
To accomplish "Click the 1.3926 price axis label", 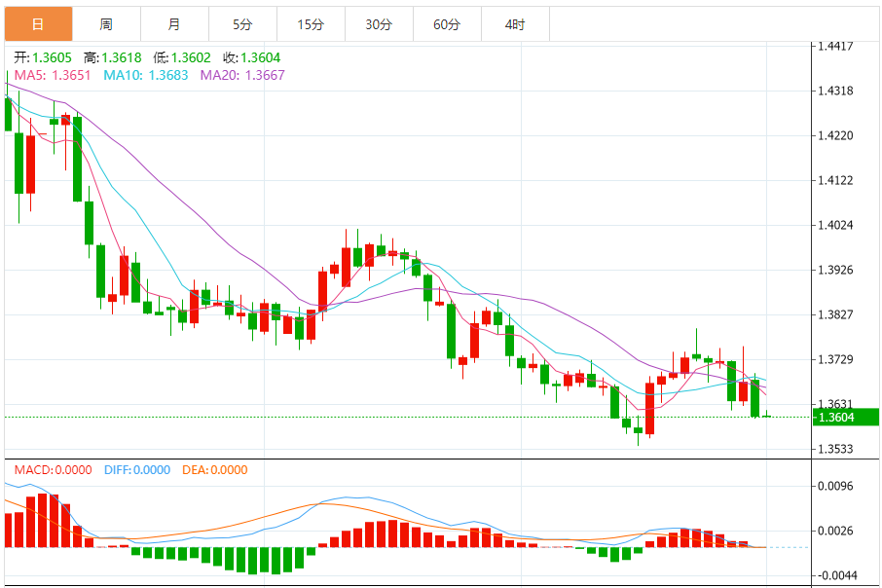I will tap(835, 270).
